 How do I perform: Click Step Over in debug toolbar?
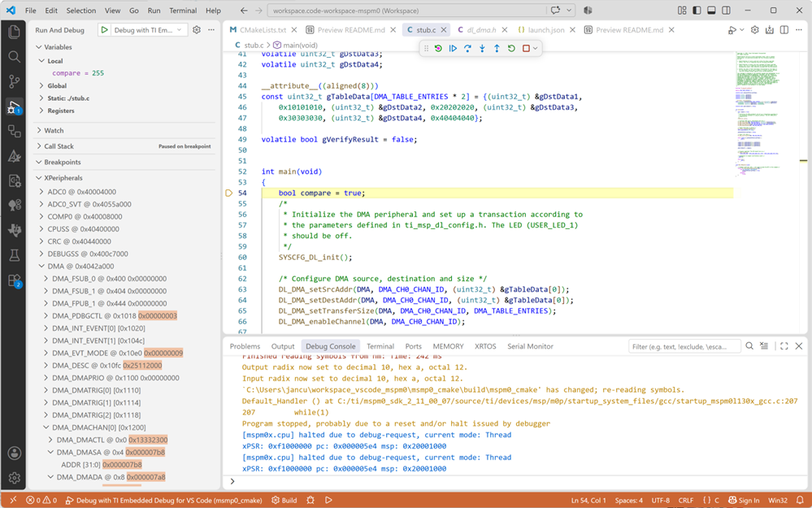coord(467,48)
